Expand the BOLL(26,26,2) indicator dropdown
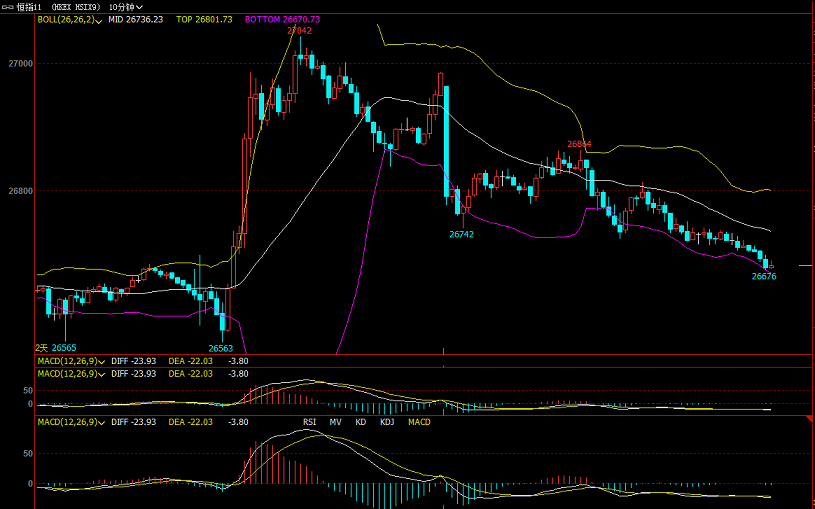Screen dimensions: 815x509 click(99, 19)
